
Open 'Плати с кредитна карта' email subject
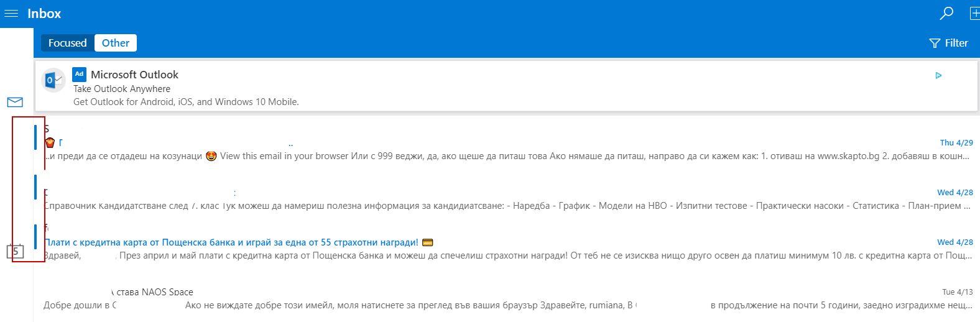[x=231, y=242]
